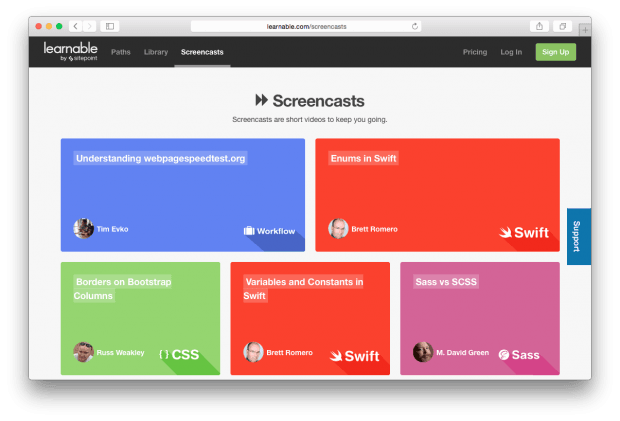Click M. David Green's avatar
Screen dimensions: 620x421
[x=423, y=352]
